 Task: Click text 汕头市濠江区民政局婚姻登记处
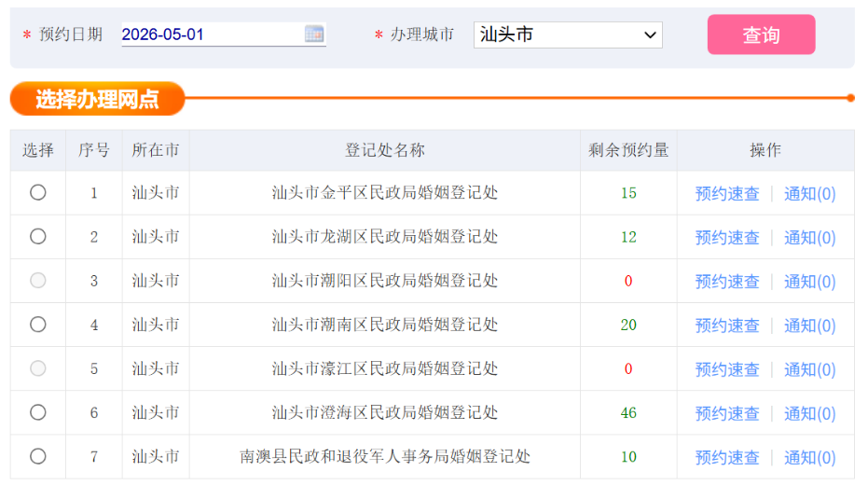pos(385,368)
